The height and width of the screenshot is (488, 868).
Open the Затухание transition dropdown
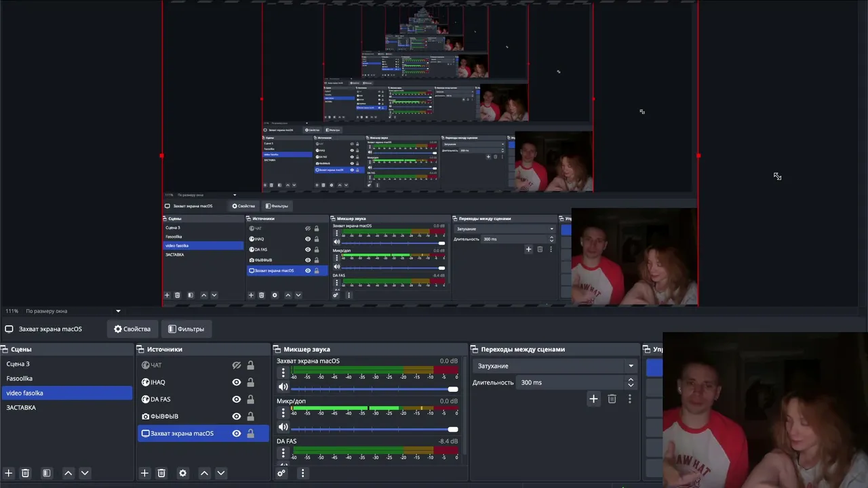[555, 366]
